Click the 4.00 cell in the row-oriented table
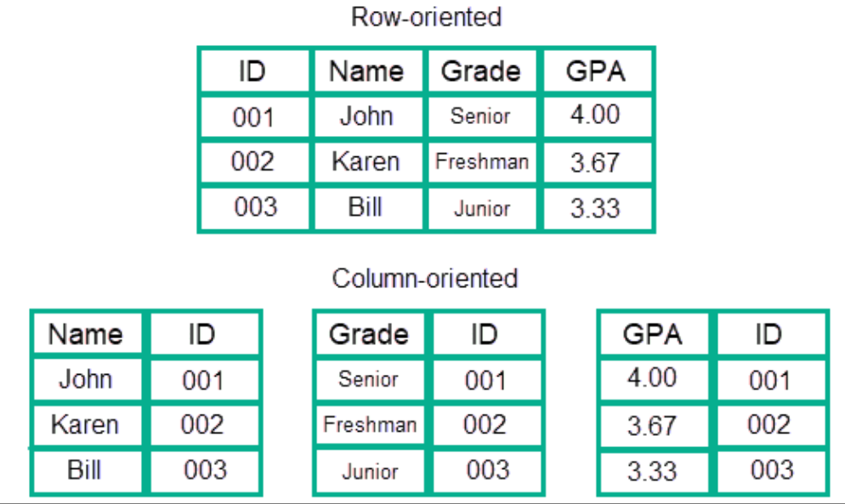Image resolution: width=845 pixels, height=504 pixels. point(595,115)
